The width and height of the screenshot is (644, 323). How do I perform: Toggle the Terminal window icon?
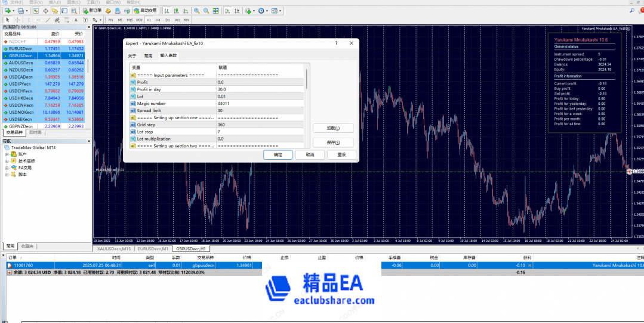[x=64, y=11]
